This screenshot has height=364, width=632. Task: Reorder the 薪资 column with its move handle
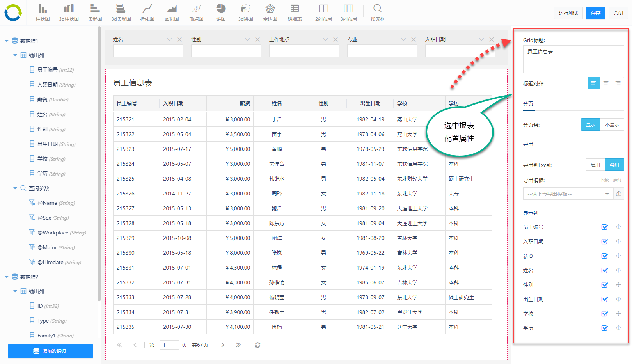click(x=618, y=256)
